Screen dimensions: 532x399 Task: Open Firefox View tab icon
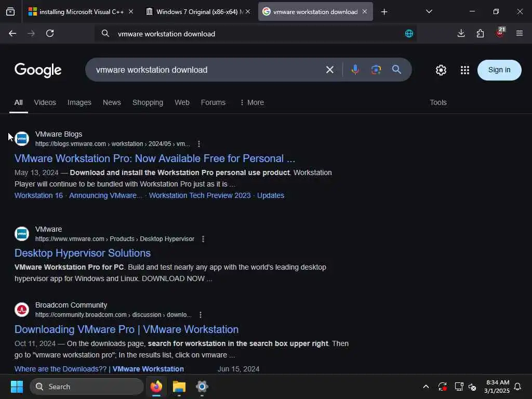(x=10, y=12)
